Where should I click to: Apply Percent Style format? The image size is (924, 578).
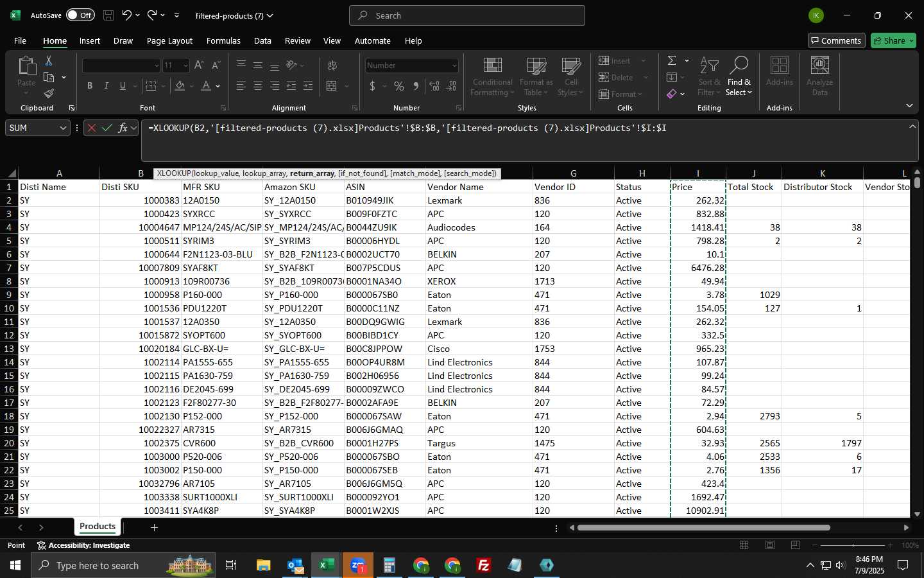[399, 86]
